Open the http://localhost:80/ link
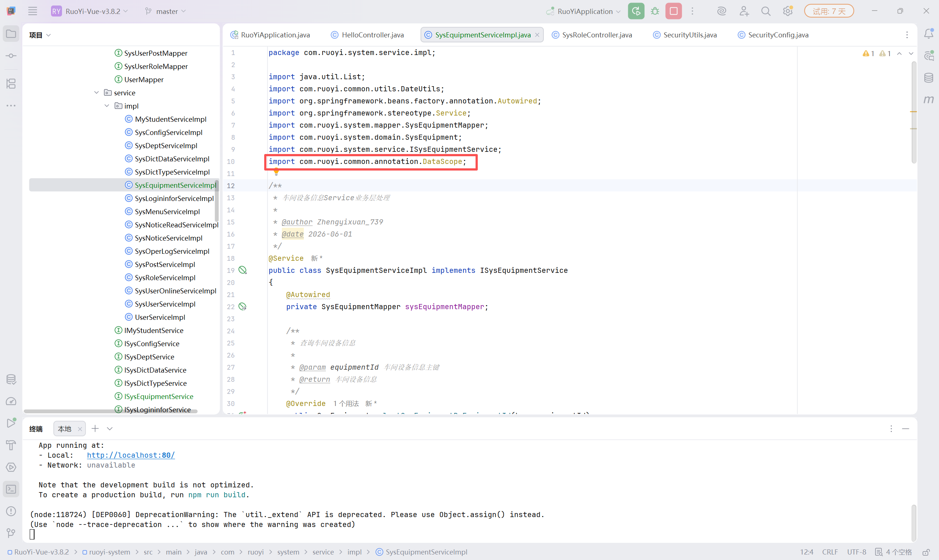 131,455
